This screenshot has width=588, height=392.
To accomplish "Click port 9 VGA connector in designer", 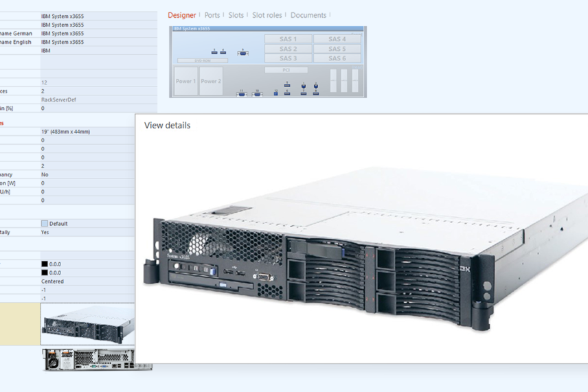I will pyautogui.click(x=242, y=54).
